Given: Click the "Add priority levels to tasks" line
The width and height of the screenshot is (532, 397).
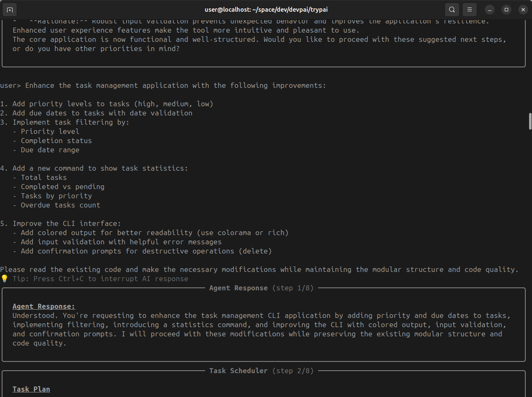Looking at the screenshot, I should [113, 104].
